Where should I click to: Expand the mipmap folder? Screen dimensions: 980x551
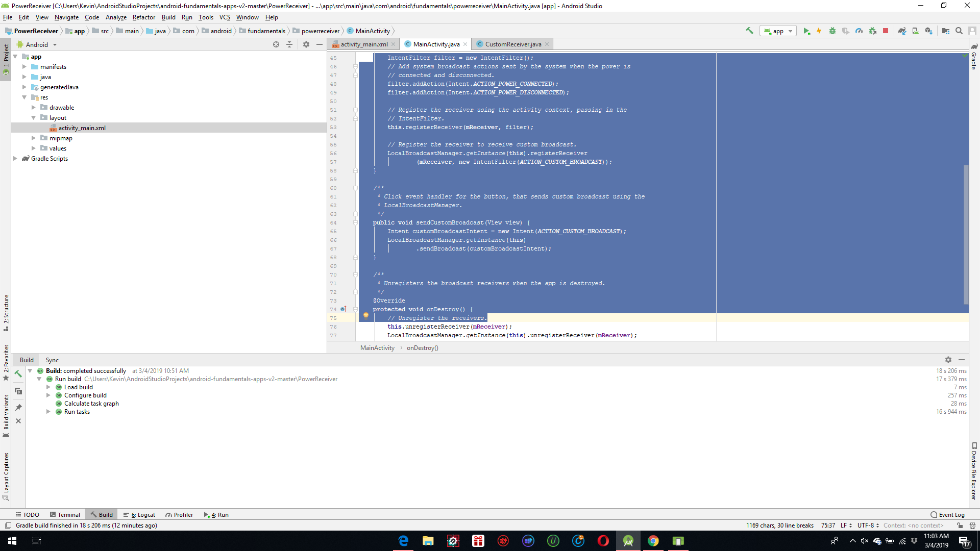tap(34, 138)
